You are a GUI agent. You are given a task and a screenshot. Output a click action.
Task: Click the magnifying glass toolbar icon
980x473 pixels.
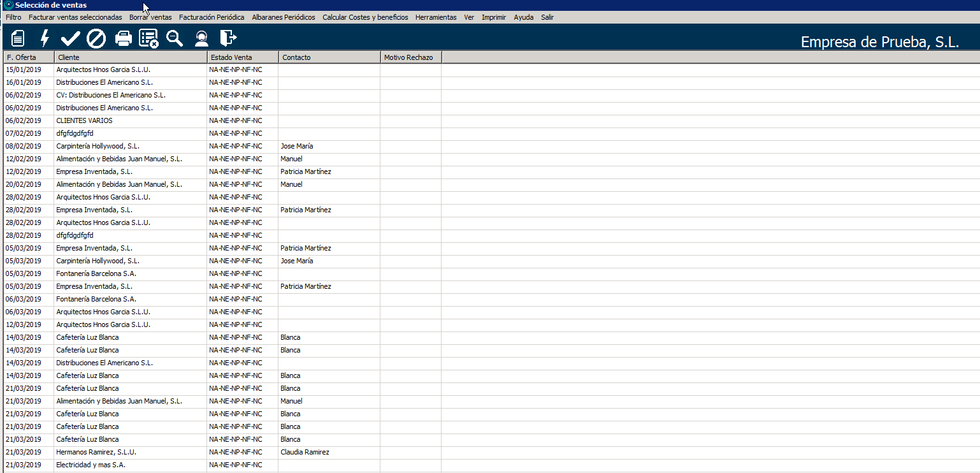click(175, 38)
